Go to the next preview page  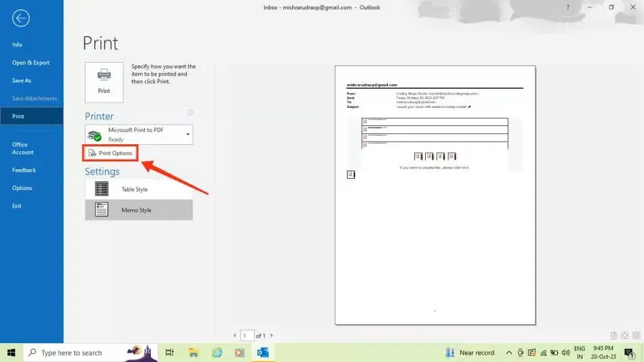tap(271, 336)
